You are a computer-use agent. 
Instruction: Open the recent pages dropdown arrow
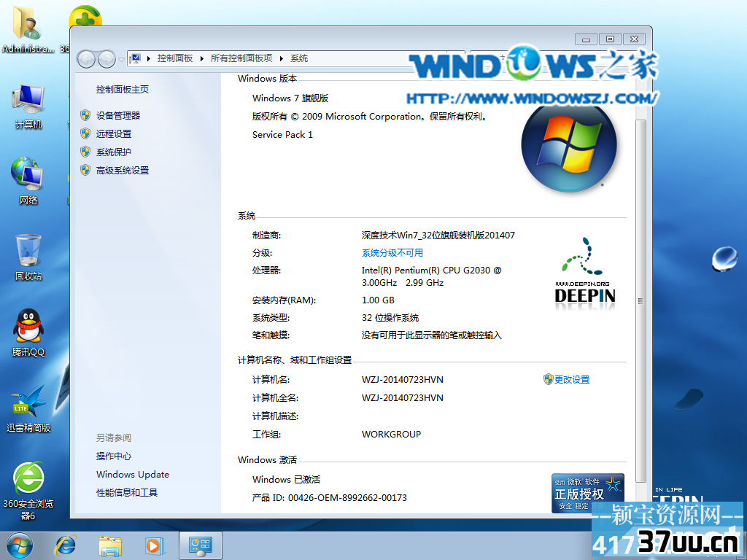click(122, 60)
